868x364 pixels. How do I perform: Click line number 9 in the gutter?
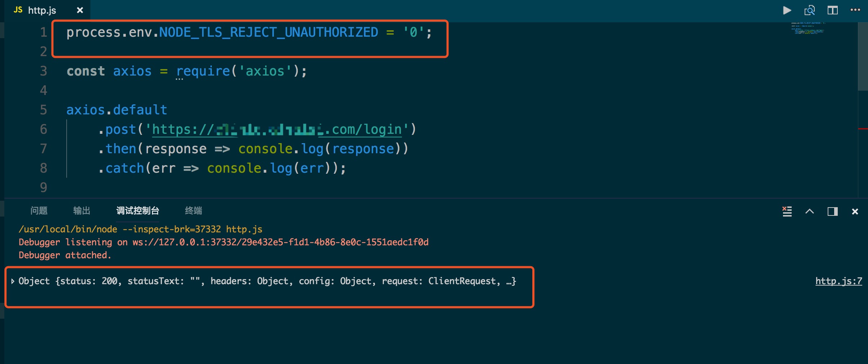click(44, 187)
